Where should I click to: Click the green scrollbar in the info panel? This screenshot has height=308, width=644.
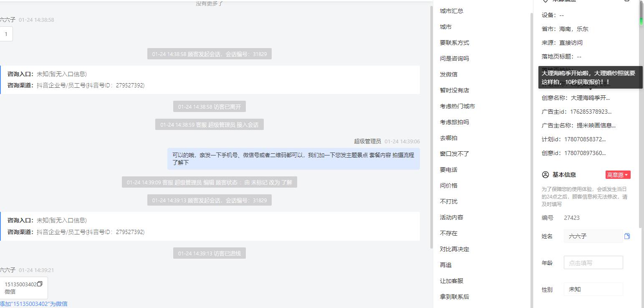tap(641, 13)
